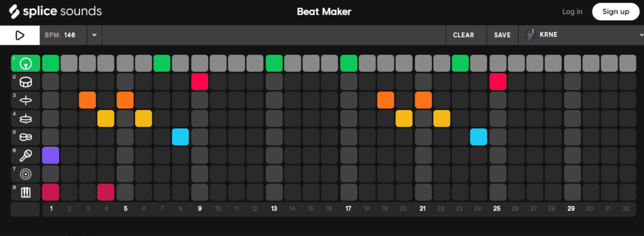Turn off purple vocal step 1
The width and height of the screenshot is (644, 236).
click(x=51, y=155)
